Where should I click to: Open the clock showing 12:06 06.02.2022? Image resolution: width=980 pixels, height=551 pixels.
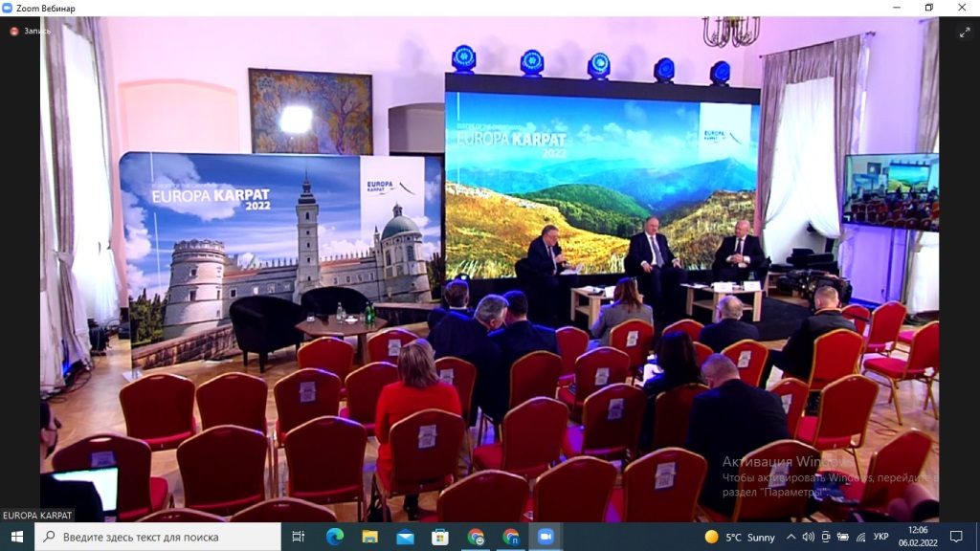click(x=921, y=537)
